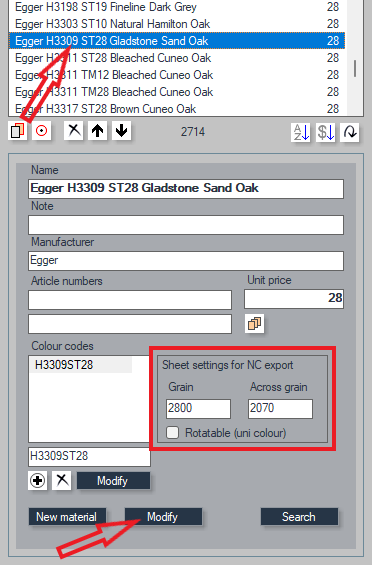Click the Manufacturer field containing Egger
This screenshot has height=565, width=372.
(x=186, y=261)
